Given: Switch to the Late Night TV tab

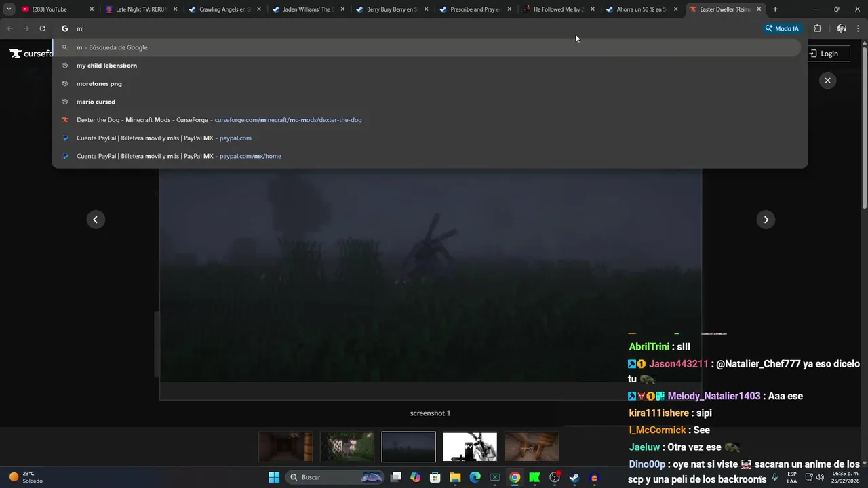Looking at the screenshot, I should 141,9.
